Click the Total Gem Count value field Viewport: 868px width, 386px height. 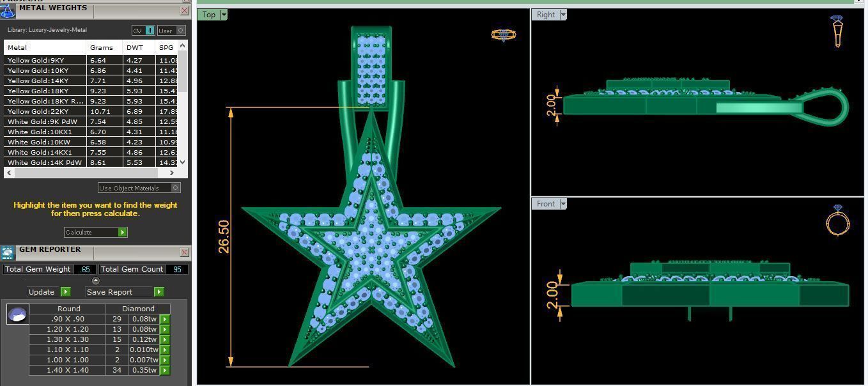coord(177,269)
